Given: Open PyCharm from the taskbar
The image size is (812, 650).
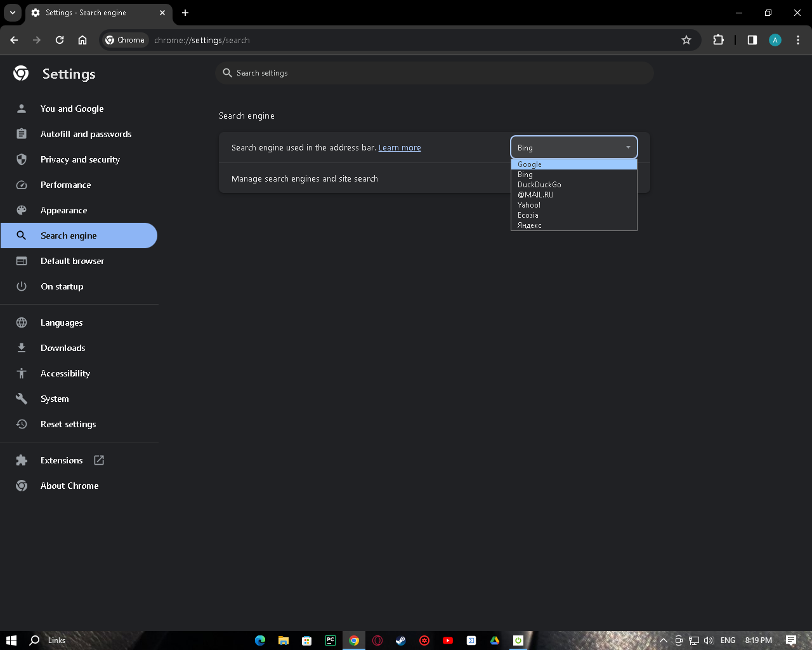Looking at the screenshot, I should tap(331, 640).
